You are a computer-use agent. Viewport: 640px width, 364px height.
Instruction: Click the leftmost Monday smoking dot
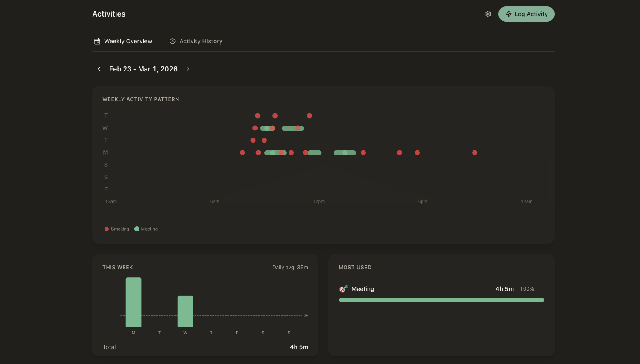242,152
